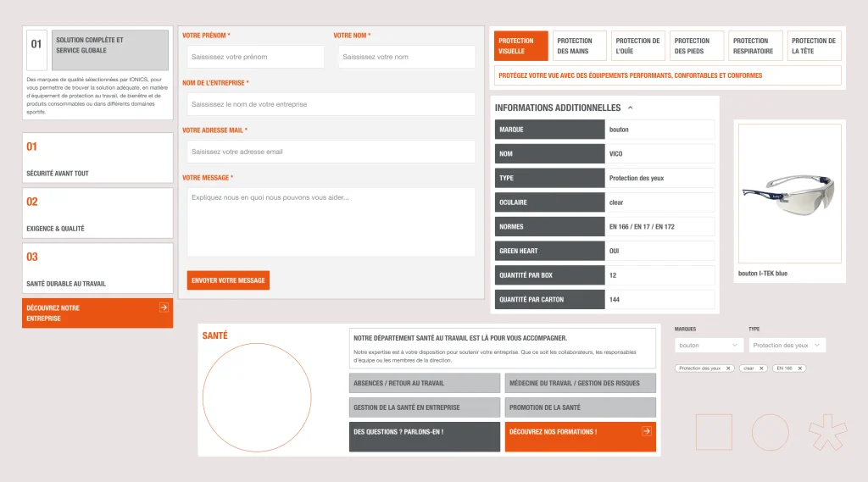The width and height of the screenshot is (868, 482).
Task: Click product name 'bouton I-TEK blue'
Action: click(762, 274)
